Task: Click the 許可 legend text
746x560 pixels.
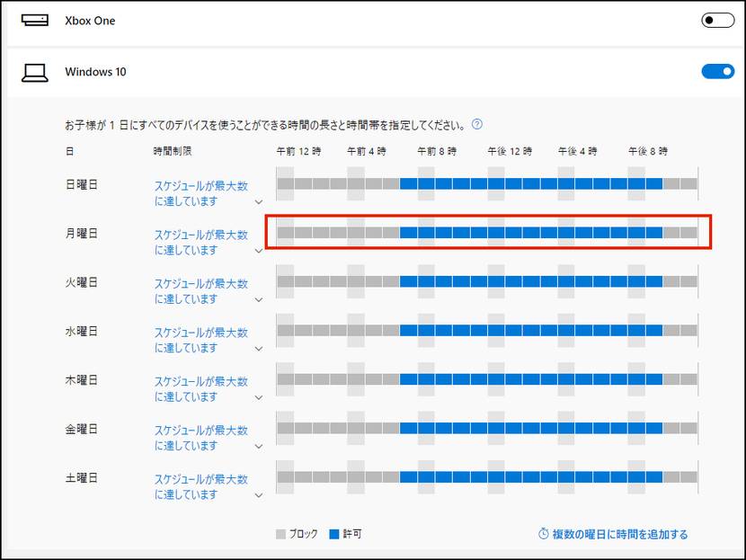Action: pyautogui.click(x=352, y=534)
